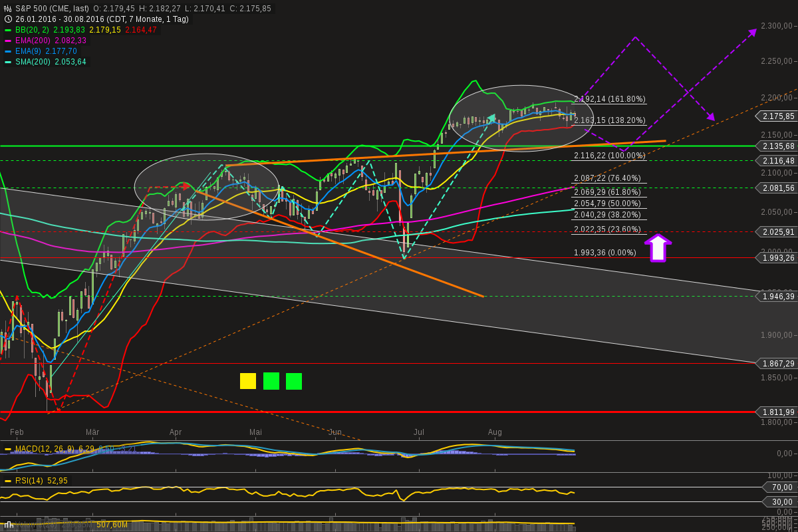
Task: Click the Fibonacci label 2.040,29 (38.20%)
Action: click(x=607, y=215)
